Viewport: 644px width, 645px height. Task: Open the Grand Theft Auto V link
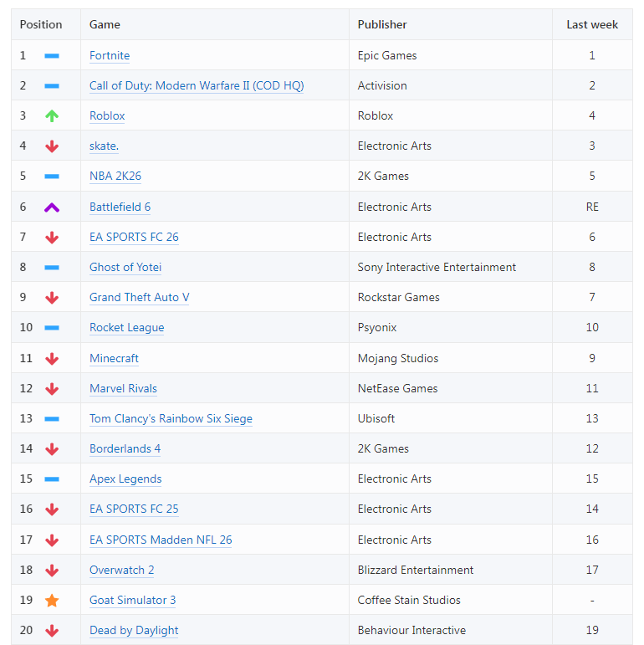click(139, 298)
